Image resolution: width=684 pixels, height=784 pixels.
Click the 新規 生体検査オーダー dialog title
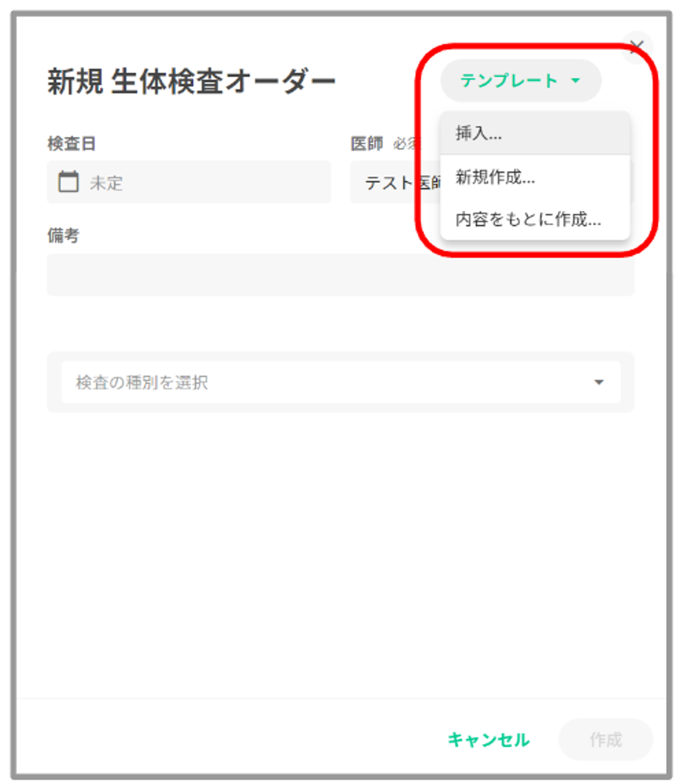pyautogui.click(x=191, y=81)
